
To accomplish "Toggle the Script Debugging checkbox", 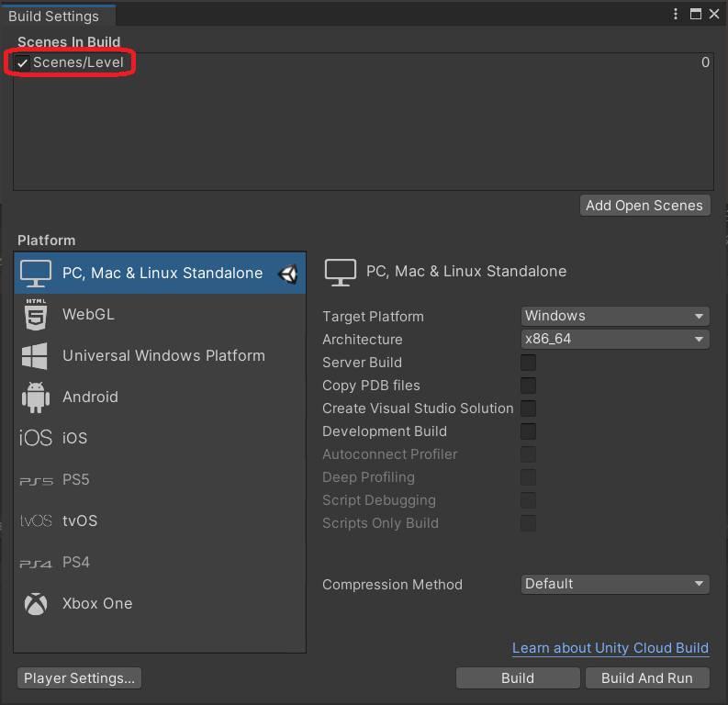I will point(528,500).
